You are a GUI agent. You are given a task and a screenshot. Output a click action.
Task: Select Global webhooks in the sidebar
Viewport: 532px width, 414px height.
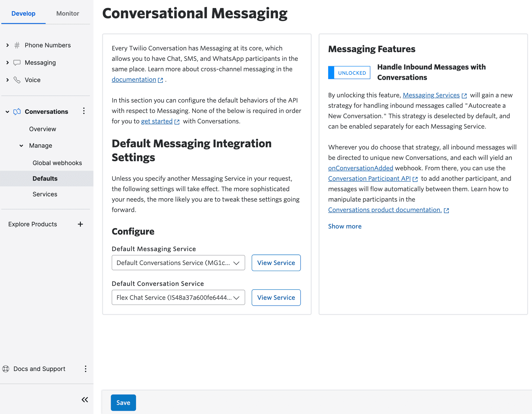57,163
